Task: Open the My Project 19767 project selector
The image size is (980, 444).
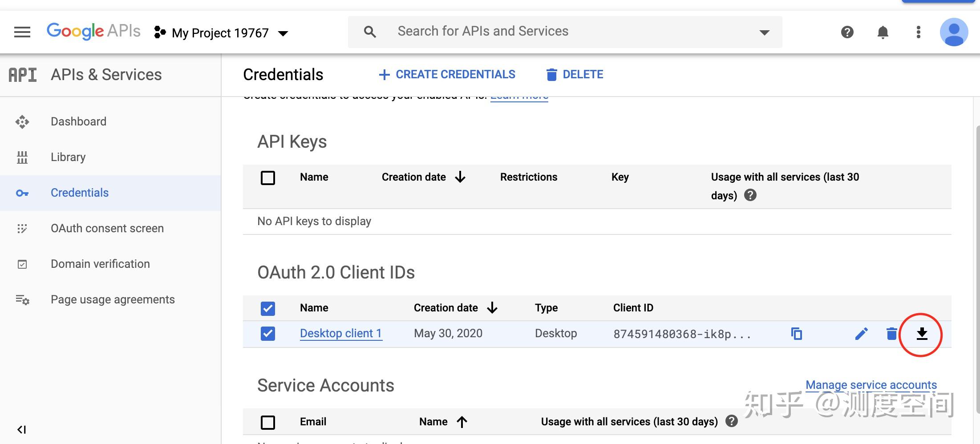Action: pyautogui.click(x=221, y=33)
